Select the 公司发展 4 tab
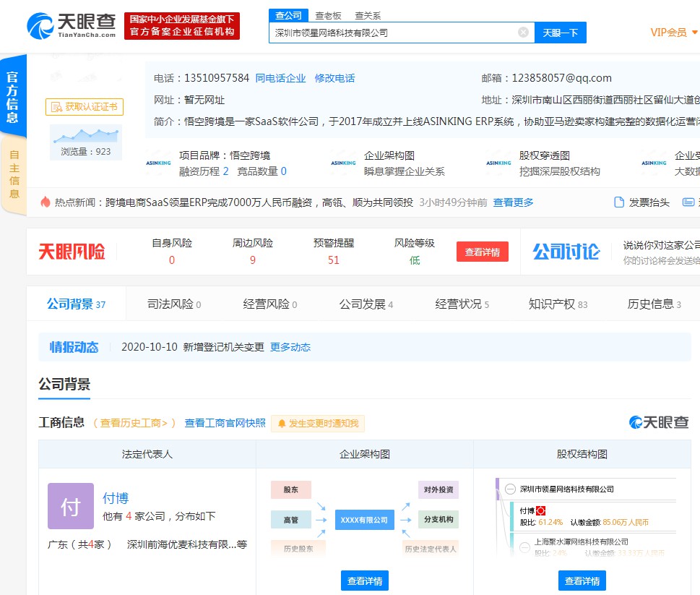The image size is (700, 595). pyautogui.click(x=366, y=304)
